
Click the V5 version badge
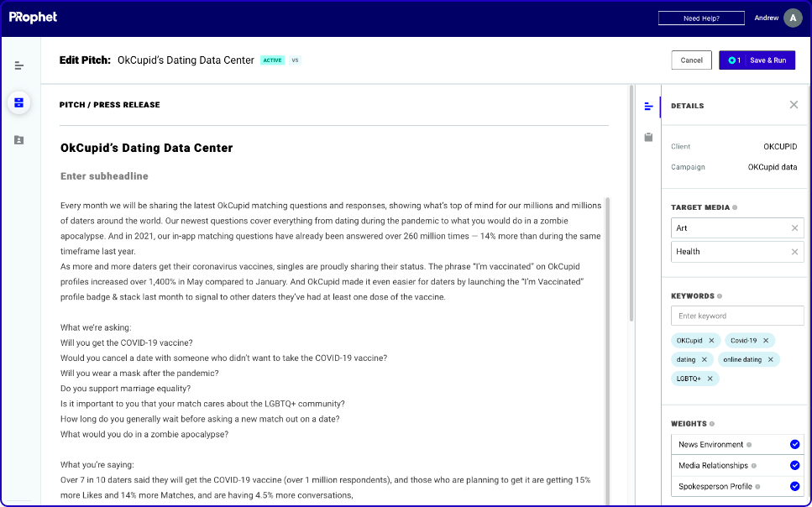[x=295, y=60]
